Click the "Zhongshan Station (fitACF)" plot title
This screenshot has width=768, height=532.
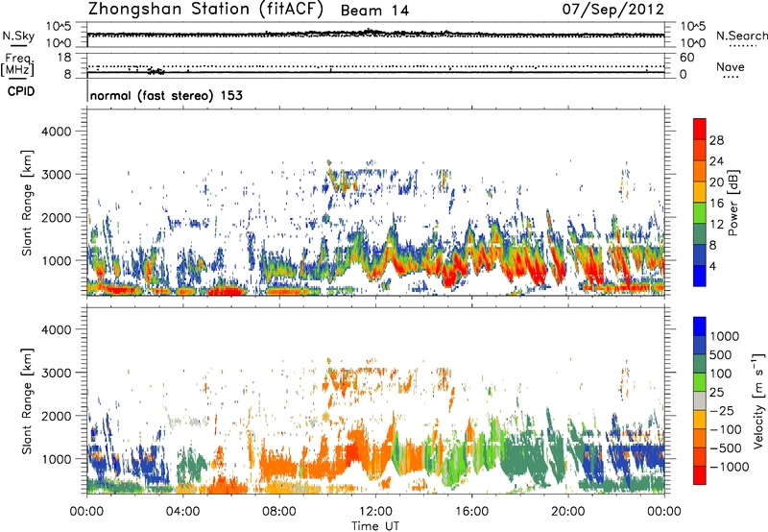pyautogui.click(x=206, y=10)
